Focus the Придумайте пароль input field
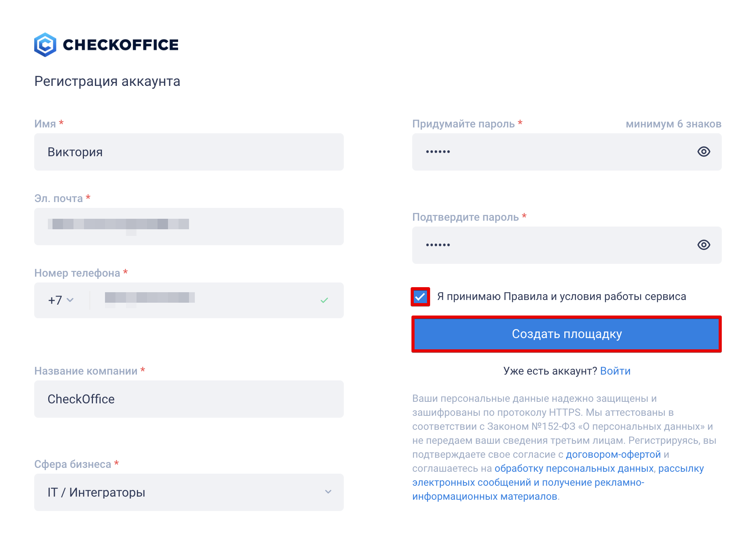756x544 pixels. [x=552, y=152]
